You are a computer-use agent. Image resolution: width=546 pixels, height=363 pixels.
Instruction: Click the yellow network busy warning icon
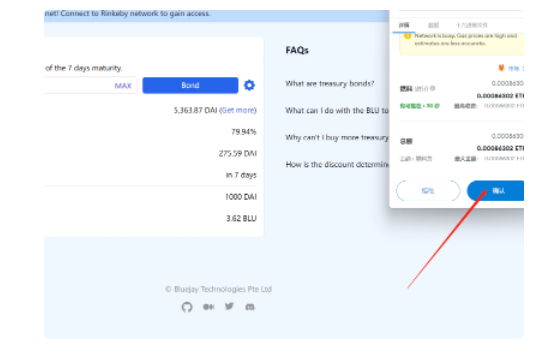pos(407,36)
